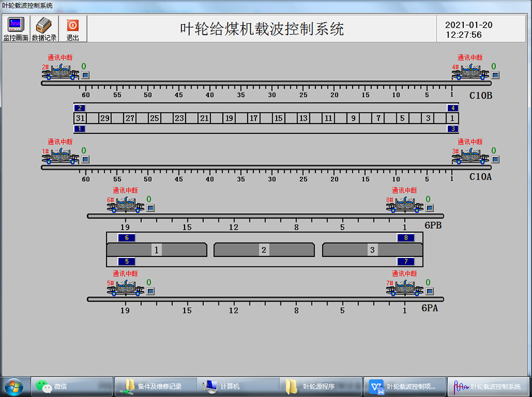Viewport: 532px width, 397px height.
Task: Click blue position marker 4 above bunkers
Action: tap(453, 108)
